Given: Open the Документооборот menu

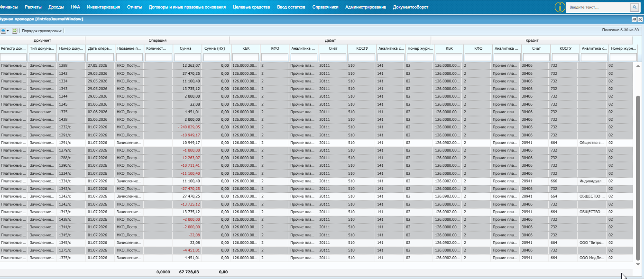Looking at the screenshot, I should [410, 7].
